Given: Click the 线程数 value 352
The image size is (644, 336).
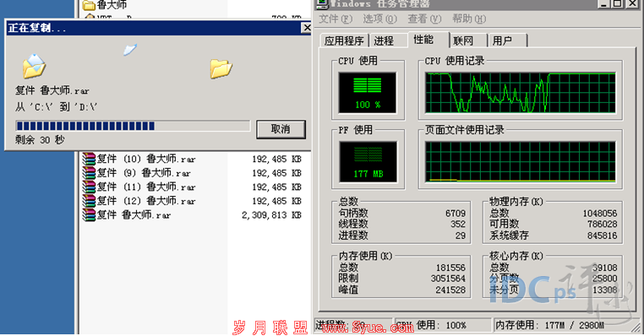Looking at the screenshot, I should (x=457, y=224).
